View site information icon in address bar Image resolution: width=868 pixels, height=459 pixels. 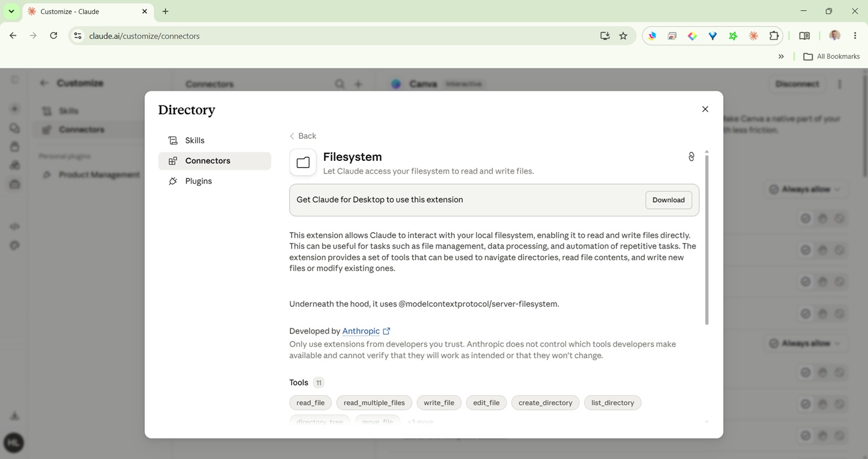[x=78, y=36]
